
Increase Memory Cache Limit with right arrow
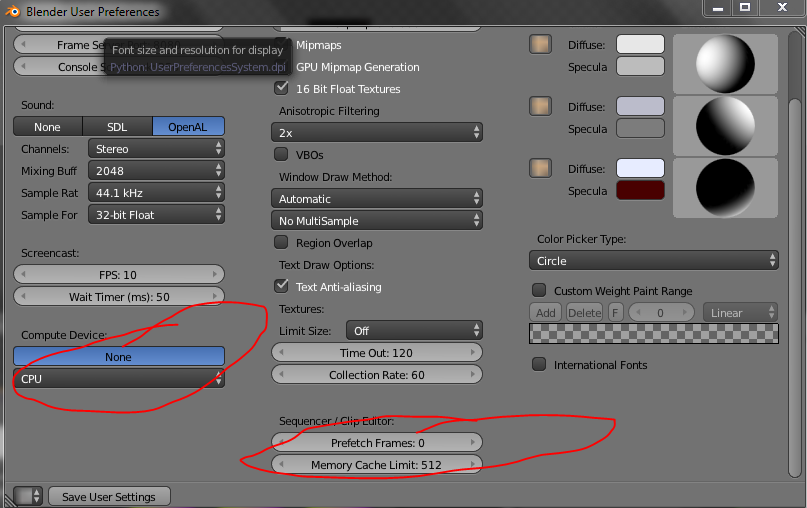(473, 464)
